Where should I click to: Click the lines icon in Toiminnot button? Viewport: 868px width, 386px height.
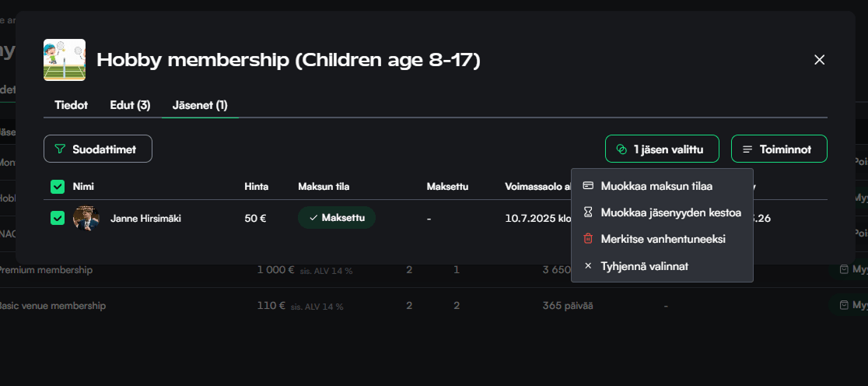(747, 149)
